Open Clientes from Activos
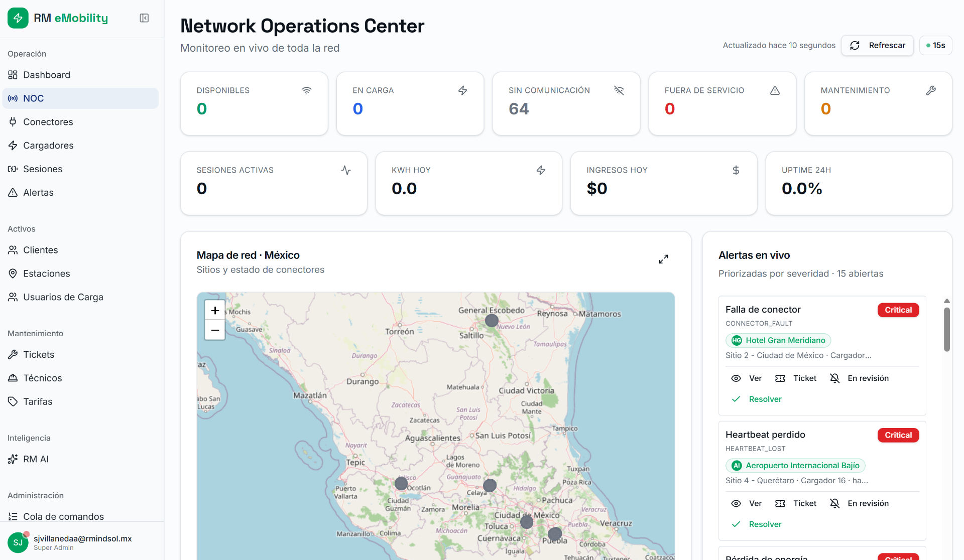Screen dimensions: 964x560 (x=80, y=250)
